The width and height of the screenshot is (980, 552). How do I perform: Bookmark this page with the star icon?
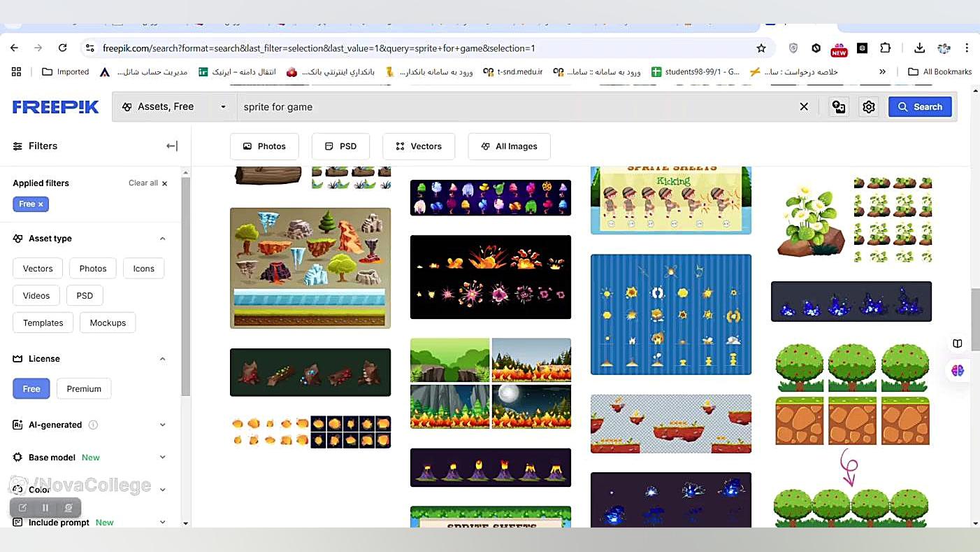pyautogui.click(x=761, y=48)
